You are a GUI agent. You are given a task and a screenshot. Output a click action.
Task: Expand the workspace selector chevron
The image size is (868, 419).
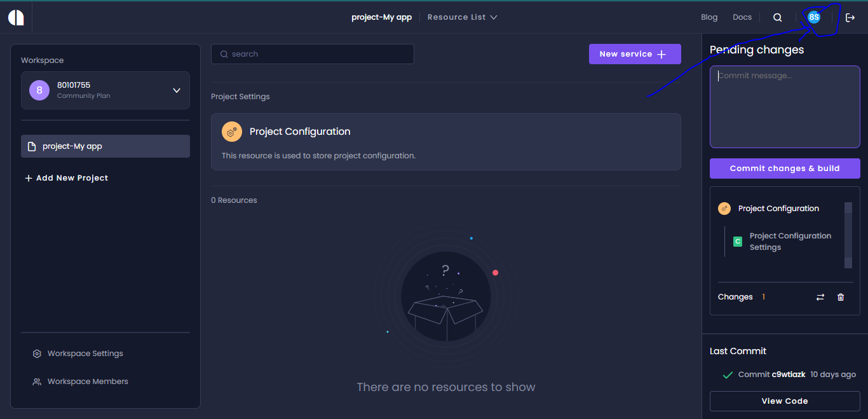pyautogui.click(x=177, y=90)
